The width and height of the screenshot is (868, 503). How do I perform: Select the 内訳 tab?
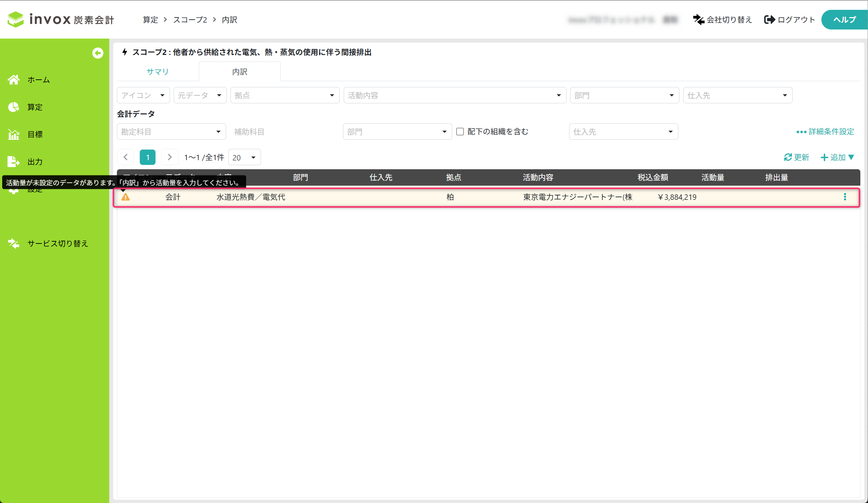pos(240,72)
